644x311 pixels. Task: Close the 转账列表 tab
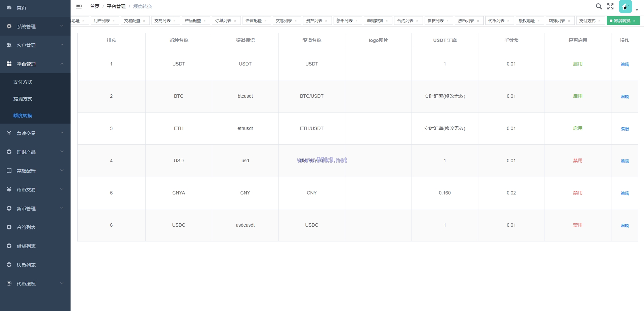point(569,21)
